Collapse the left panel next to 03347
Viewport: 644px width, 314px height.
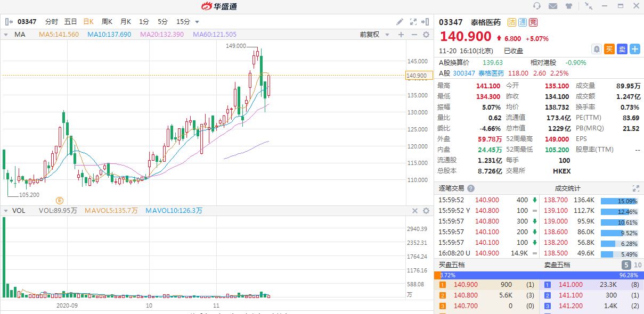[x=9, y=22]
